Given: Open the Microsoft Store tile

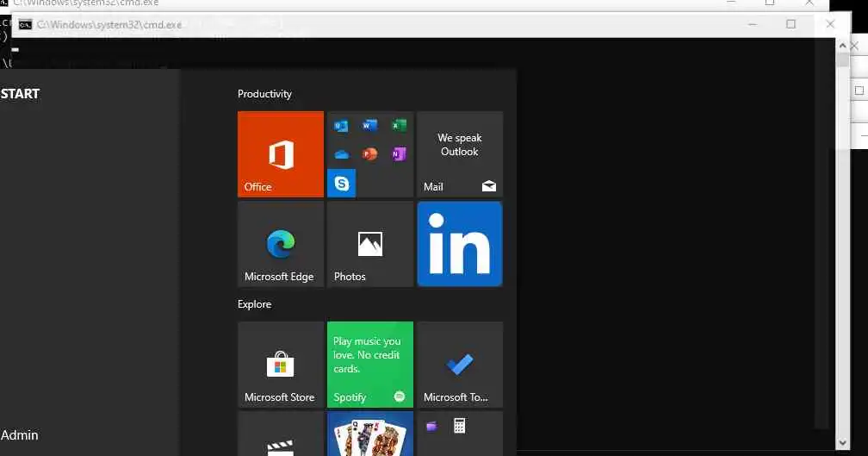Looking at the screenshot, I should (281, 365).
